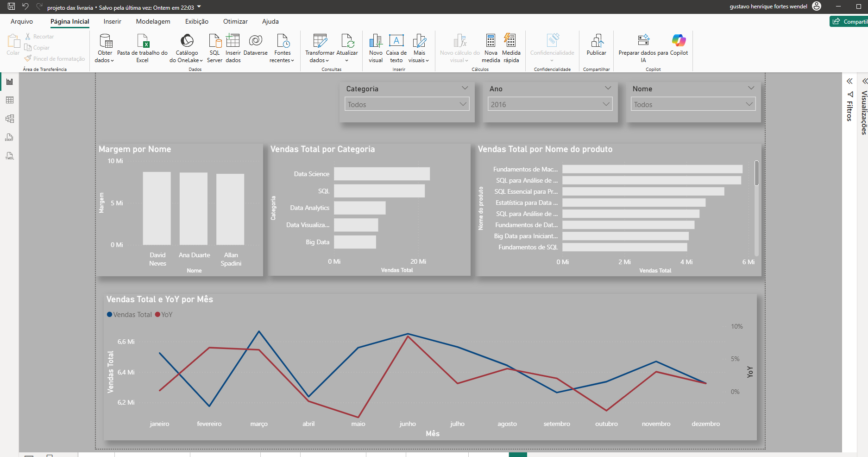
Task: Expand the Visualizações pane
Action: [864, 81]
